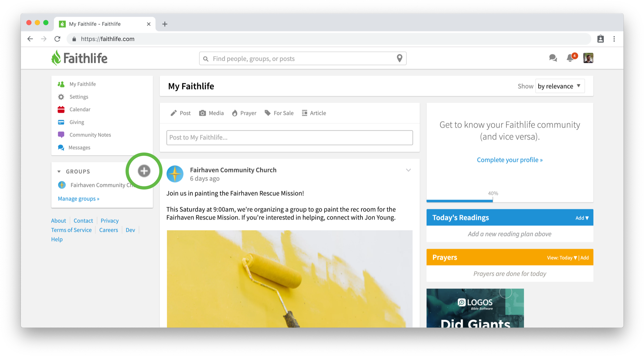The width and height of the screenshot is (644, 356).
Task: Open user profile avatar
Action: [x=588, y=58]
